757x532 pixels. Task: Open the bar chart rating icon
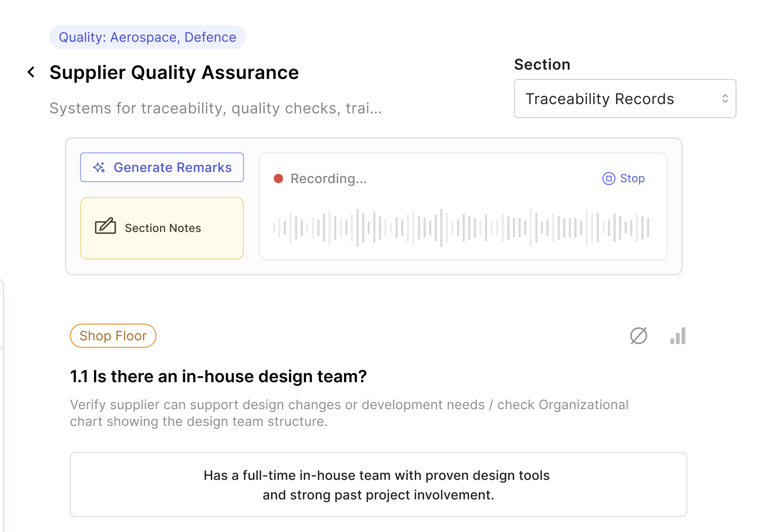[x=678, y=336]
